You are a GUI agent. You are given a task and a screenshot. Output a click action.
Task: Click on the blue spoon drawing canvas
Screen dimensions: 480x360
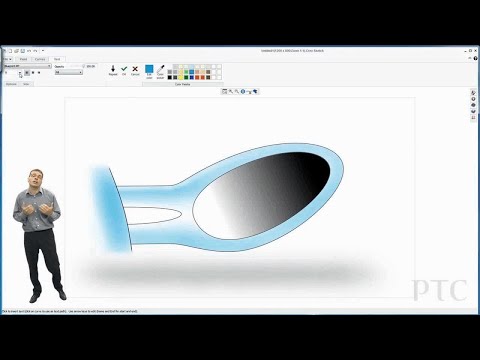coord(239,197)
